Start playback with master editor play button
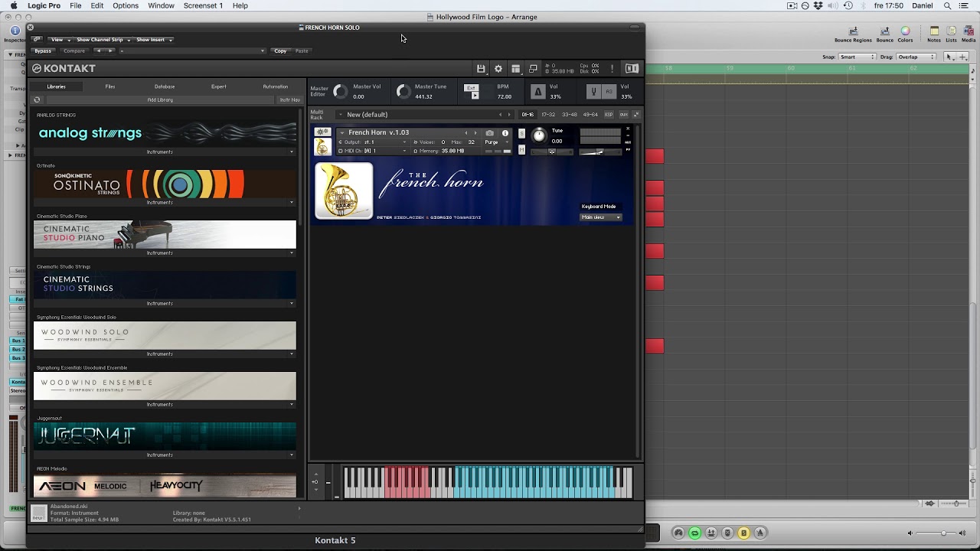Image resolution: width=980 pixels, height=551 pixels. point(475,96)
